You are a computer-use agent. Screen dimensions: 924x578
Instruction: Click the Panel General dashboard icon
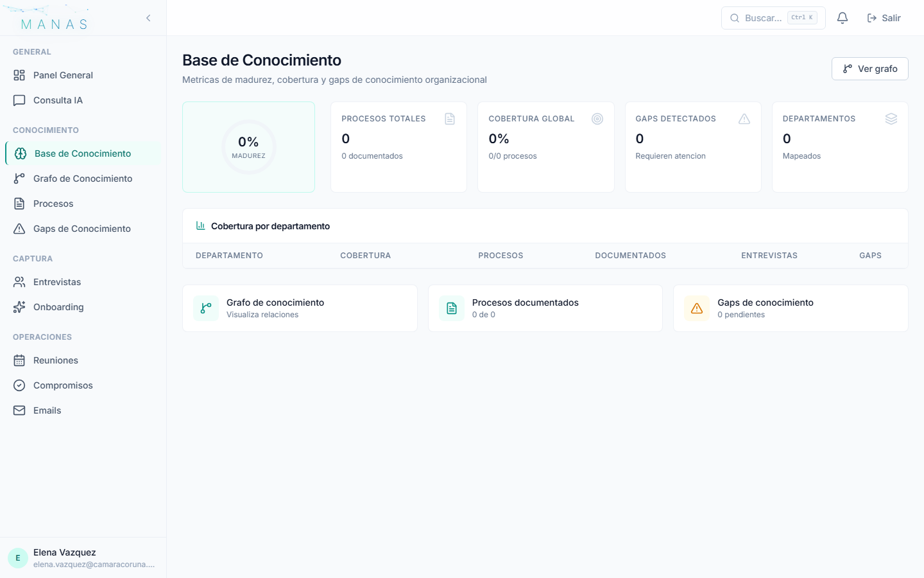click(19, 75)
